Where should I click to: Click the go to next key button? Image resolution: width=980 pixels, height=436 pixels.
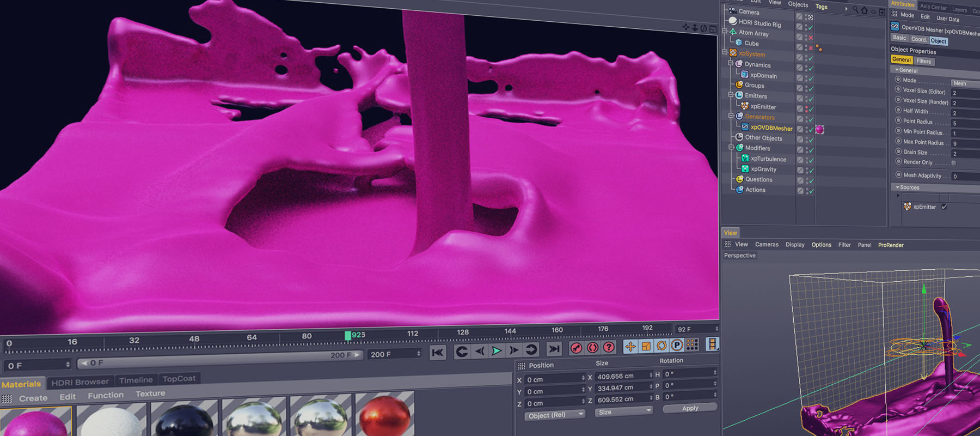click(x=531, y=349)
